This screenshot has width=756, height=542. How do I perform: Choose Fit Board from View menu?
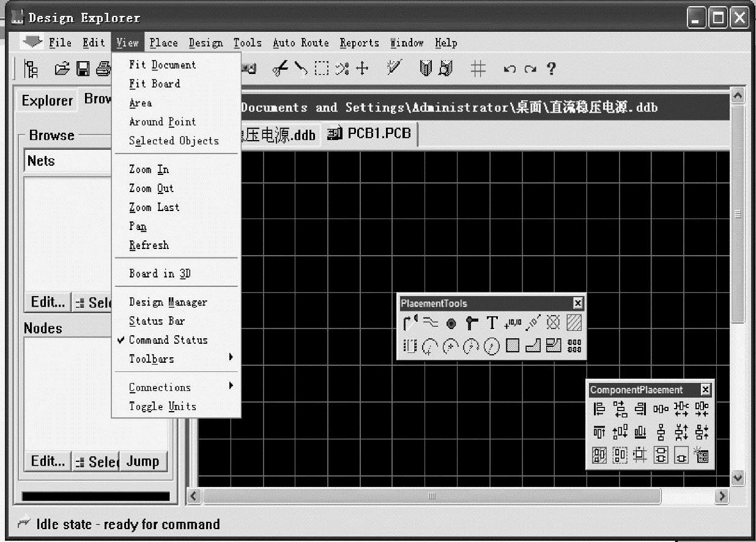[154, 84]
